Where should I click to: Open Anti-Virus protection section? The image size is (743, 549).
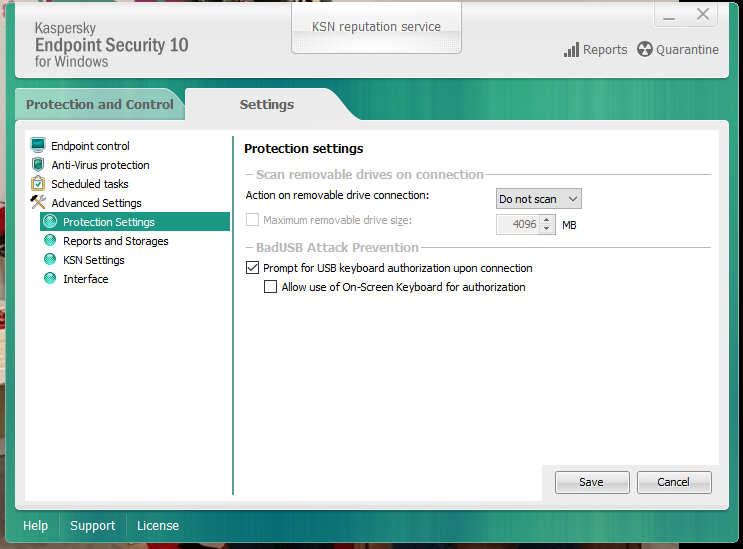(100, 165)
